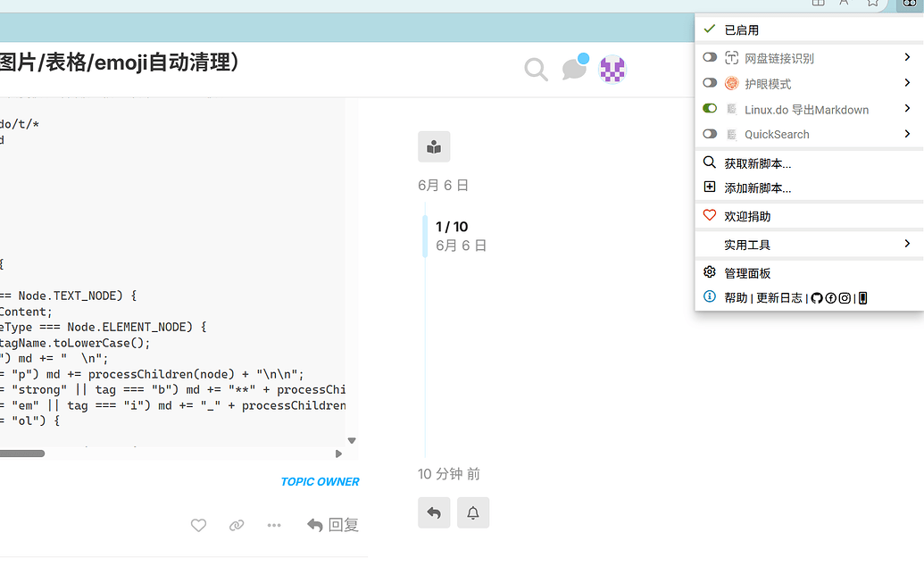924x566 pixels.
Task: Toggle the 网盘链接识别 script switch
Action: (710, 57)
